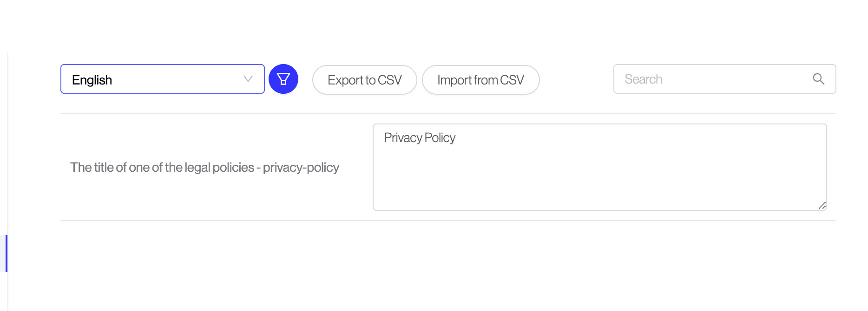The height and width of the screenshot is (311, 868).
Task: Toggle filtering with the round funnel button
Action: click(x=283, y=79)
